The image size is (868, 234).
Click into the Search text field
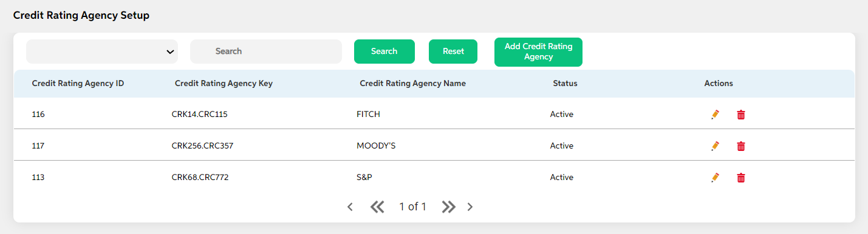pos(266,52)
